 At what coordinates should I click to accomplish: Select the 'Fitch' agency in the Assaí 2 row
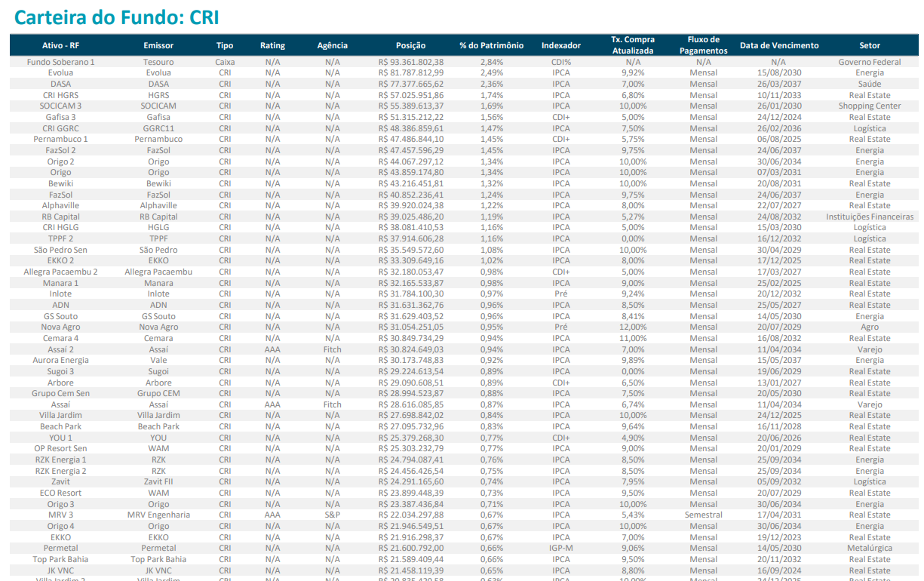332,349
